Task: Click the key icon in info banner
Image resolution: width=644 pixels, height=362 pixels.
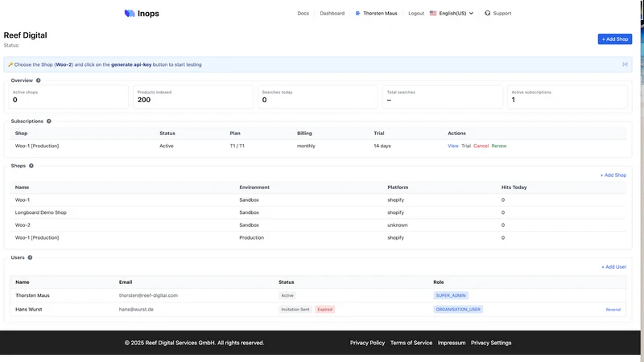Action: 10,64
